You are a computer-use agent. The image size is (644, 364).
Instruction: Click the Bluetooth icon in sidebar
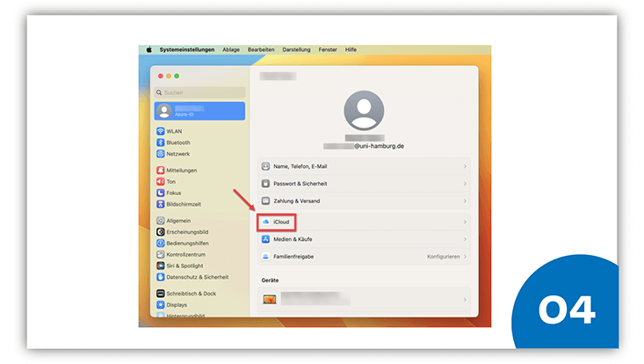click(x=161, y=142)
